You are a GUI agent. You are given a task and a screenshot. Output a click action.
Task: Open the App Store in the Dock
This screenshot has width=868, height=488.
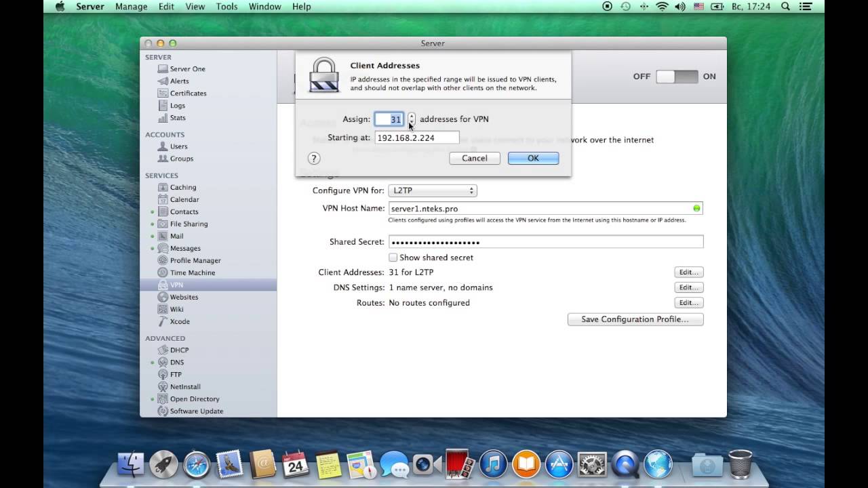559,464
